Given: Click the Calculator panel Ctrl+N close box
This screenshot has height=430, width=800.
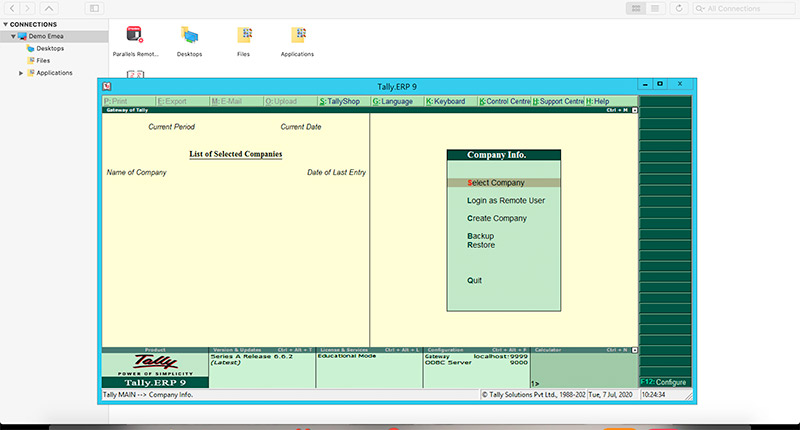Looking at the screenshot, I should pyautogui.click(x=634, y=350).
